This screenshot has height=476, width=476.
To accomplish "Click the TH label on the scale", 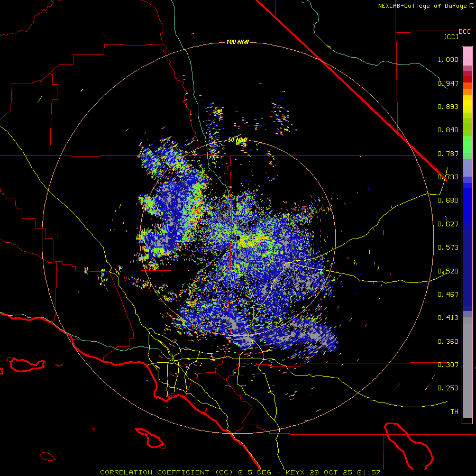I will coord(454,412).
